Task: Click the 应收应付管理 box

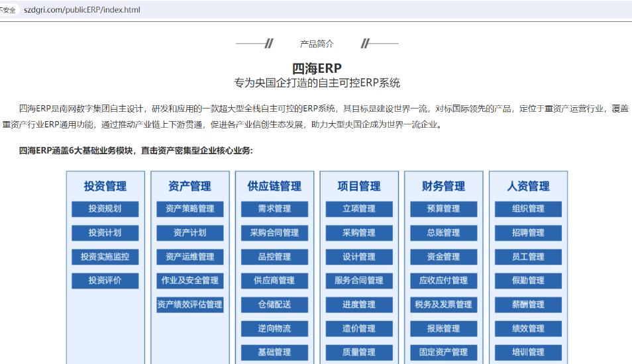Action: coord(443,281)
